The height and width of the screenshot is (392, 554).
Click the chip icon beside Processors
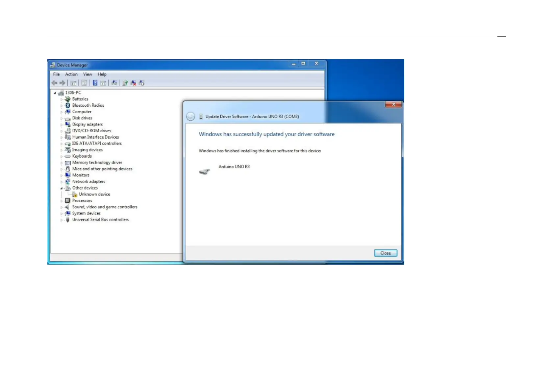click(x=67, y=201)
